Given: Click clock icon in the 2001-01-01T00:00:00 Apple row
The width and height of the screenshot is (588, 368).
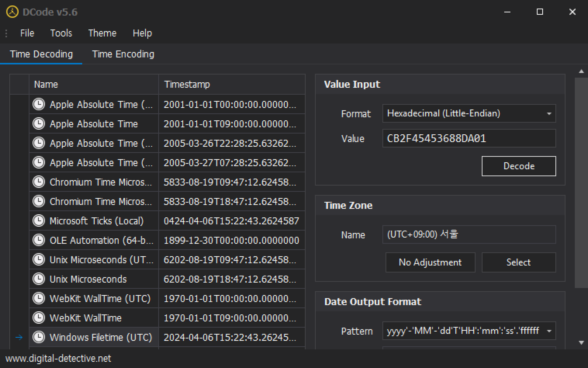Looking at the screenshot, I should [x=39, y=104].
